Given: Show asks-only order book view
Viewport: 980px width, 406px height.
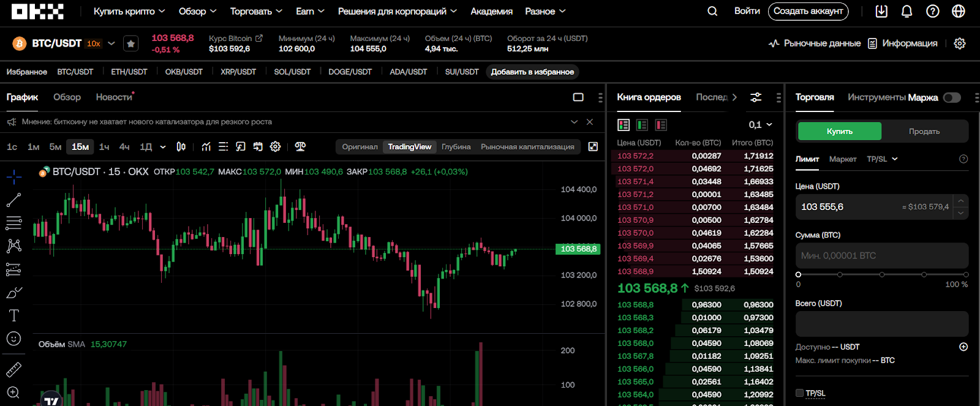Looking at the screenshot, I should point(661,125).
